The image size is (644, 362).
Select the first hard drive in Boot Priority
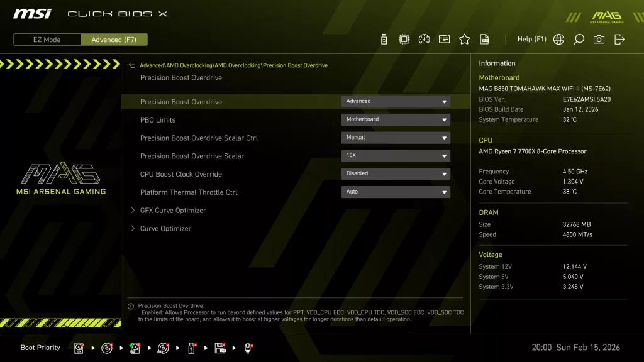78,347
